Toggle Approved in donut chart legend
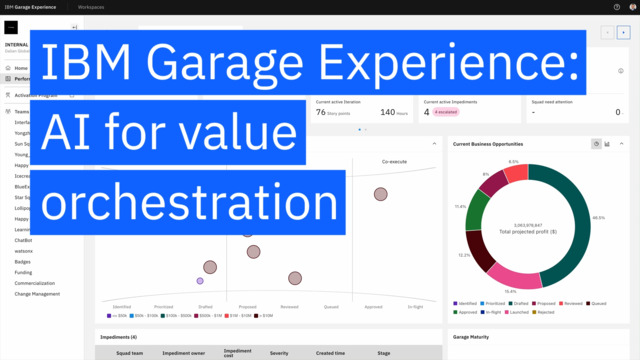This screenshot has height=360, width=640. pos(465,312)
